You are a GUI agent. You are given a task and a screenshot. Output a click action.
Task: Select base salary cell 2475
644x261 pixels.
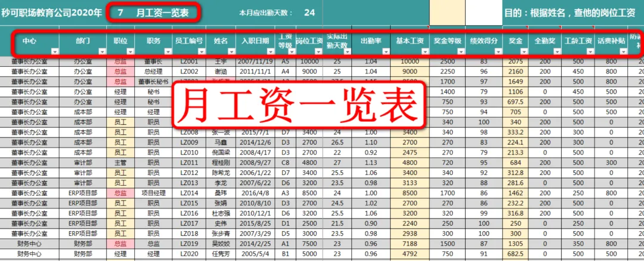click(x=410, y=152)
